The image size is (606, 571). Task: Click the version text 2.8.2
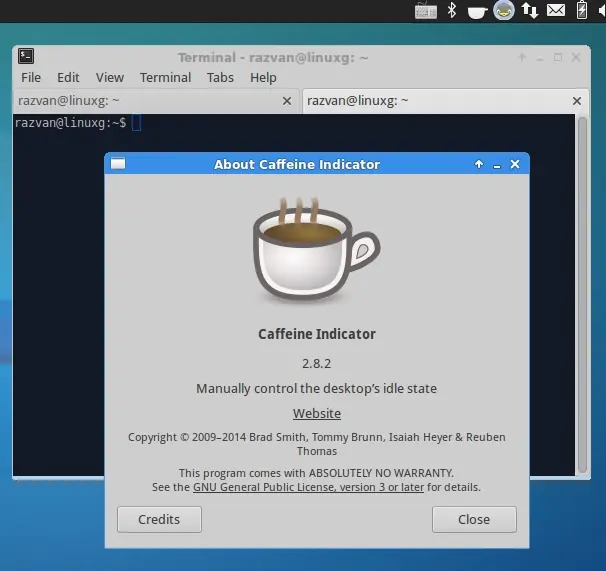click(x=317, y=363)
